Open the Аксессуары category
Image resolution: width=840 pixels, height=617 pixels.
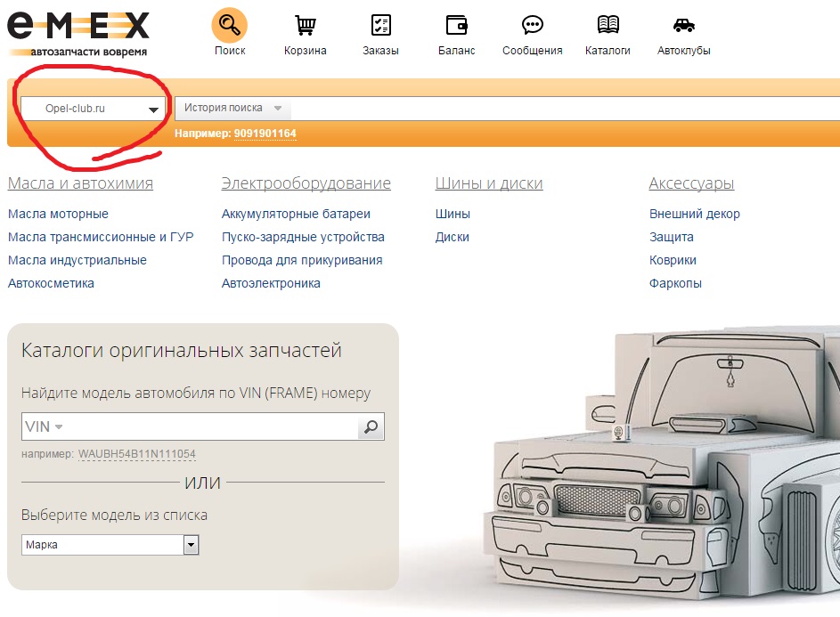[691, 183]
